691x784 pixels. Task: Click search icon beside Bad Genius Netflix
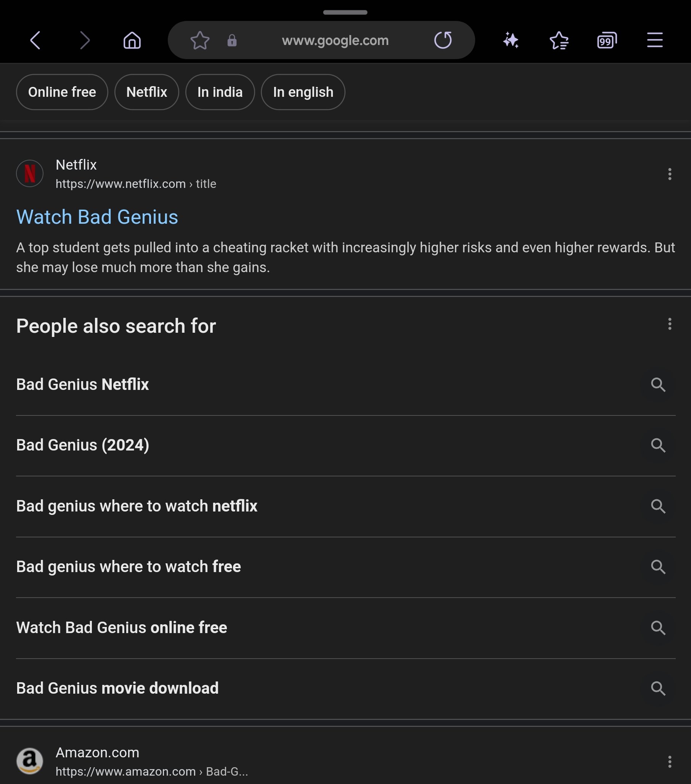pyautogui.click(x=658, y=384)
